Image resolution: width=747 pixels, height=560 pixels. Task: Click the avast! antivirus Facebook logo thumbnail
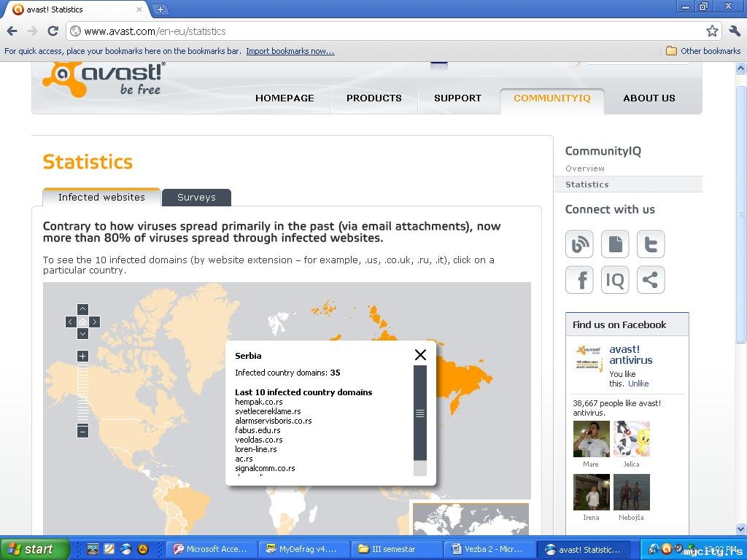click(x=589, y=358)
